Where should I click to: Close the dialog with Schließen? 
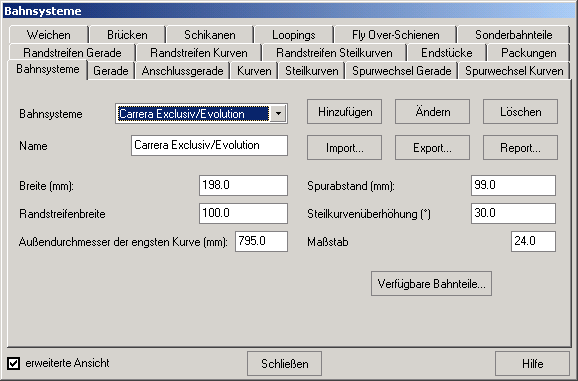284,364
